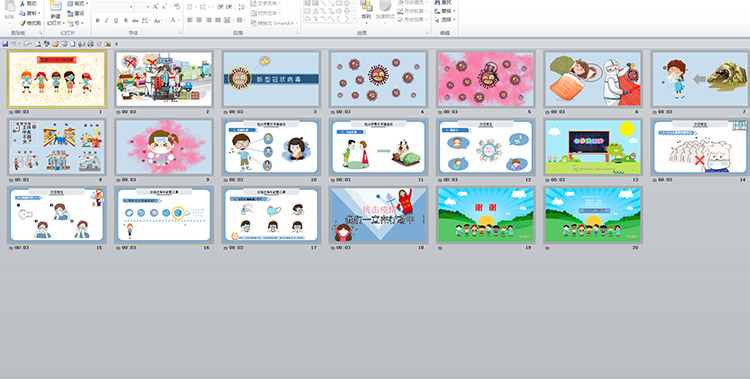Click Convert to SmartArt button
The image size is (750, 379).
274,23
